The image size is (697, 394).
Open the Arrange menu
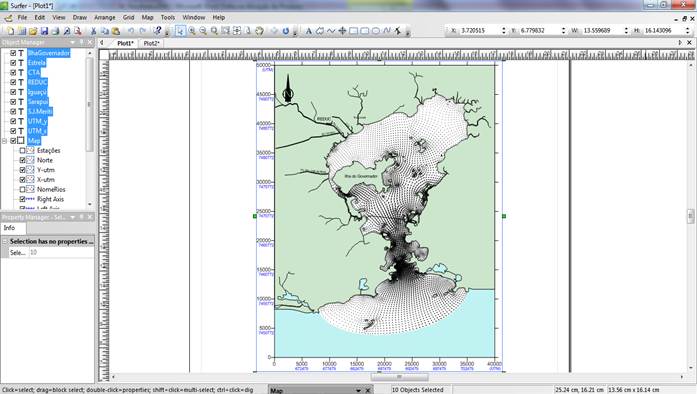(x=105, y=17)
